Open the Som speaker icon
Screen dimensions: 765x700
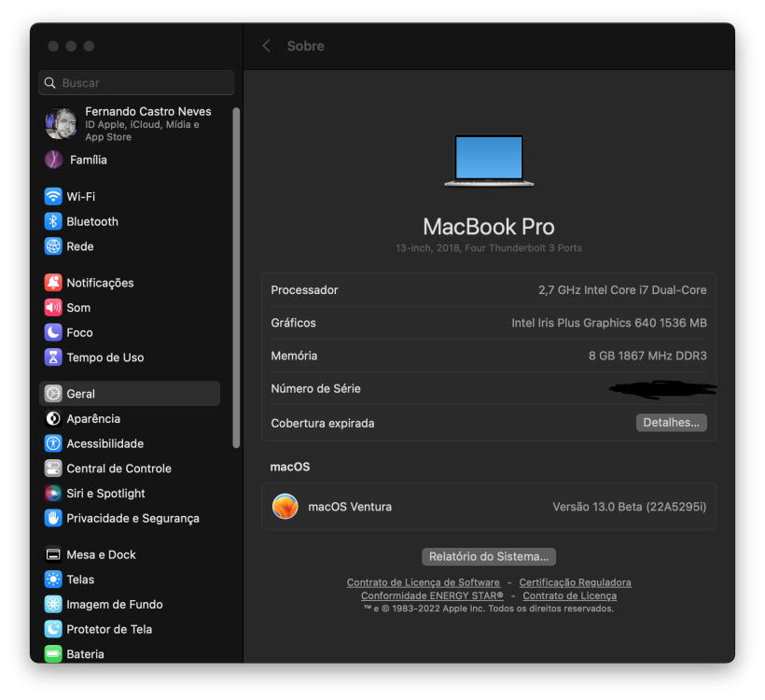coord(53,307)
